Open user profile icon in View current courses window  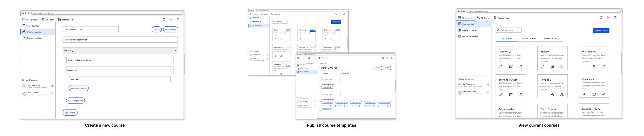(608, 18)
